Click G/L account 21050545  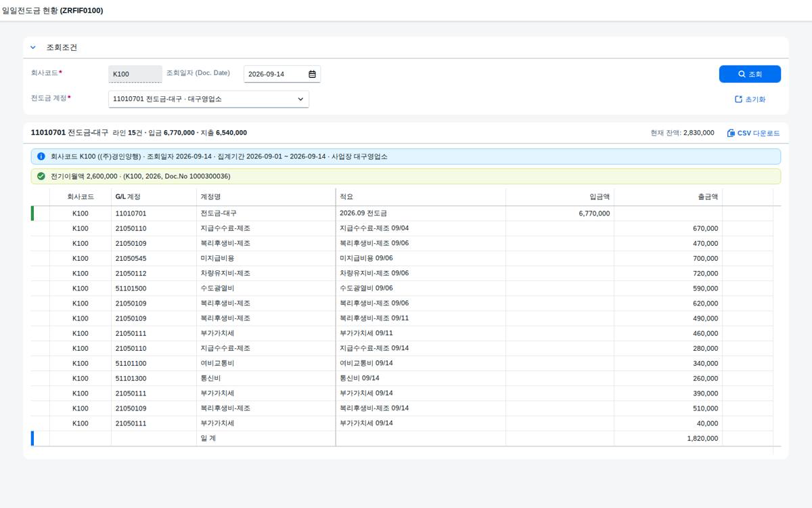pyautogui.click(x=154, y=258)
